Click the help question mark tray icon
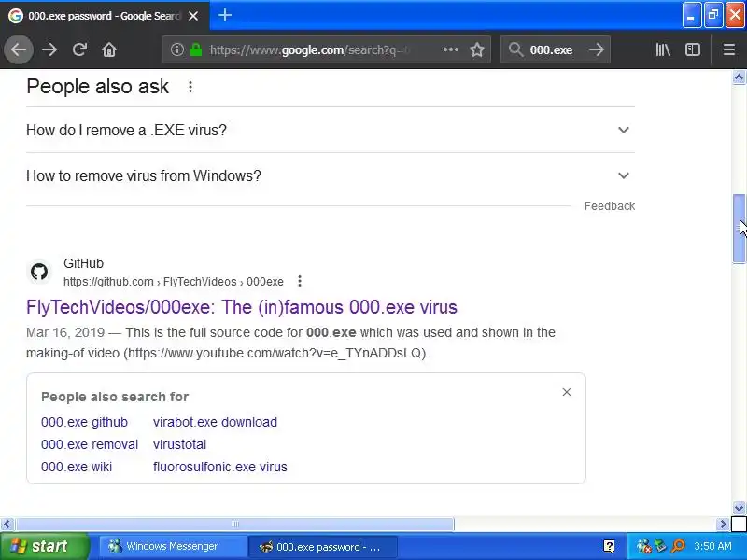 pos(609,546)
